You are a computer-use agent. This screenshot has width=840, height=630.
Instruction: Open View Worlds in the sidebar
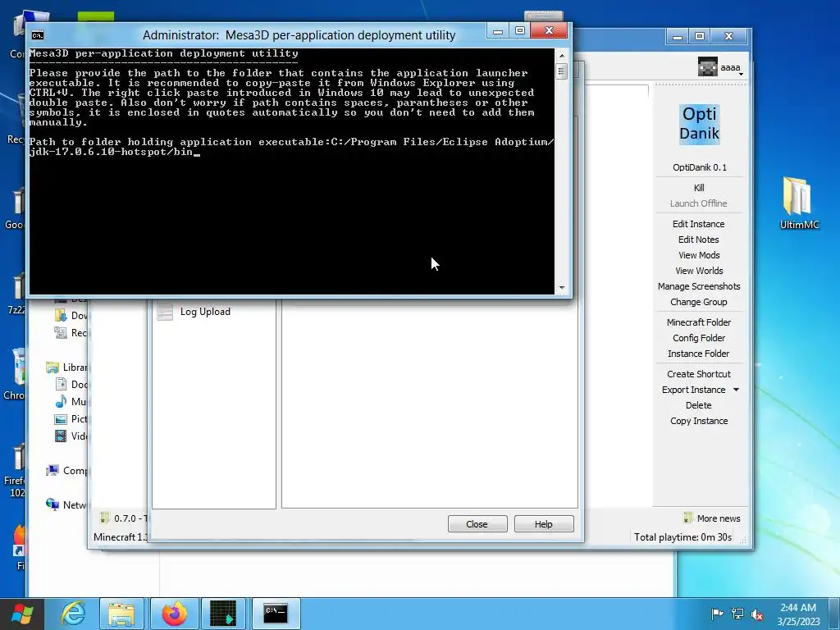[699, 271]
